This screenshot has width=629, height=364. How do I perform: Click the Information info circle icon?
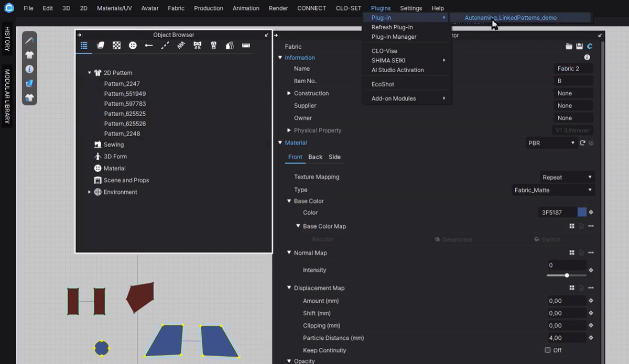point(587,58)
